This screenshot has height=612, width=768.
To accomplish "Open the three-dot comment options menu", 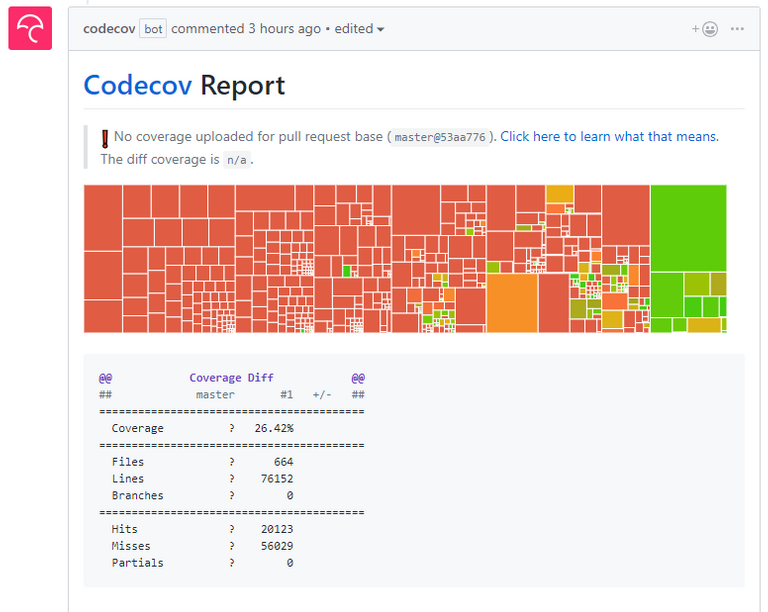I will tap(737, 29).
